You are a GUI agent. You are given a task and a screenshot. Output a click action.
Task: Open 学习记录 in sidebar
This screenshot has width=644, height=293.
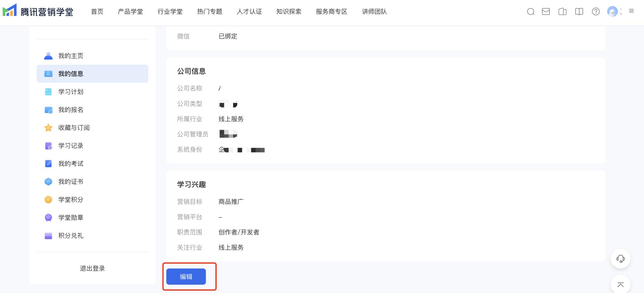[x=92, y=146]
